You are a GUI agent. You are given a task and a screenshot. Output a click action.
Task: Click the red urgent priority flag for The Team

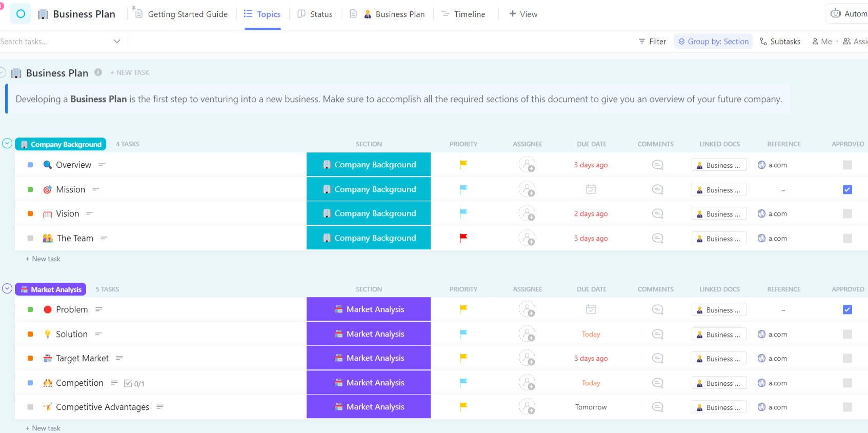coord(463,238)
